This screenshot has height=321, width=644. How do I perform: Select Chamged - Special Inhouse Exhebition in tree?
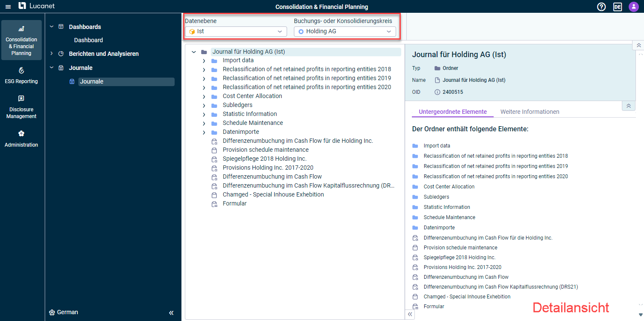(x=273, y=194)
